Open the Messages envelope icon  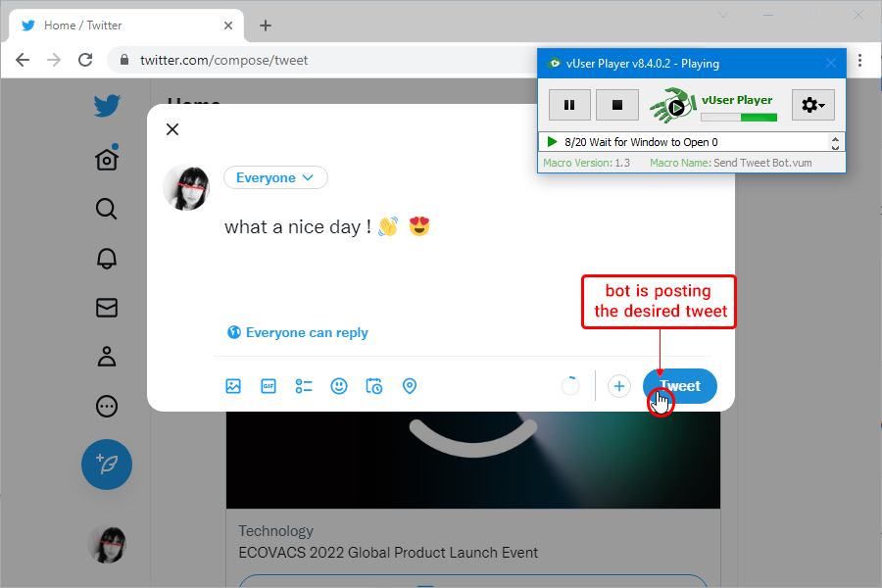click(106, 308)
